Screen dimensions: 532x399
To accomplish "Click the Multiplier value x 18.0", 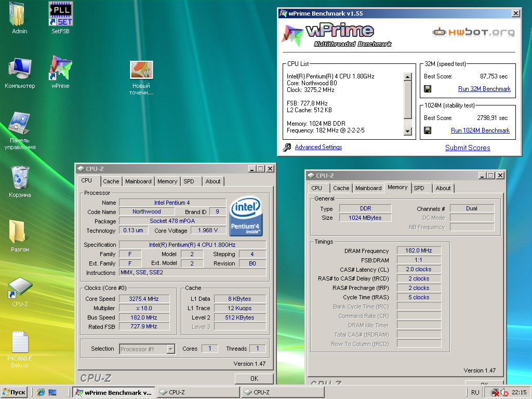I will (144, 309).
